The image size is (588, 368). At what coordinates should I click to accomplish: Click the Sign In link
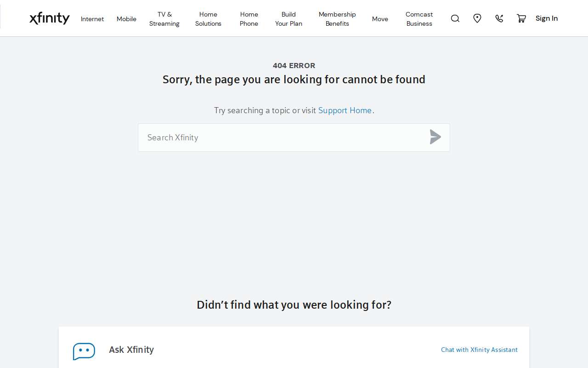point(547,18)
